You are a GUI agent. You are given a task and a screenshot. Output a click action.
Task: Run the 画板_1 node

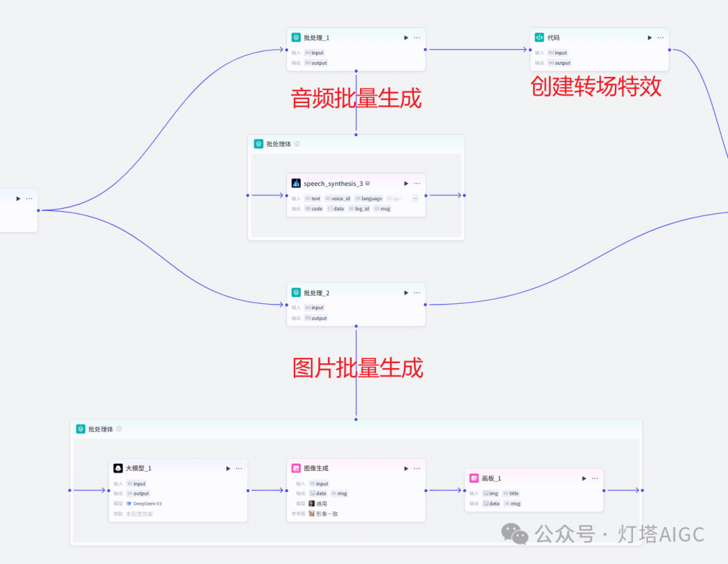(584, 478)
